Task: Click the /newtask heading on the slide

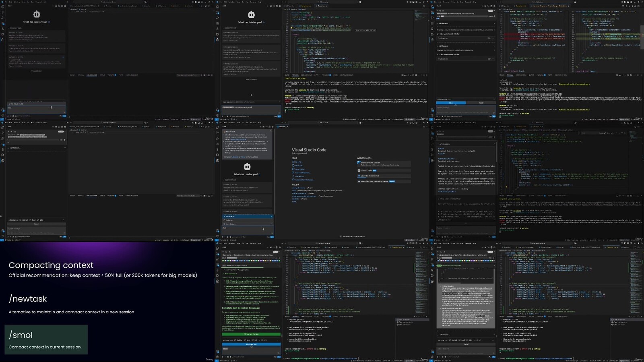Action: [28, 299]
